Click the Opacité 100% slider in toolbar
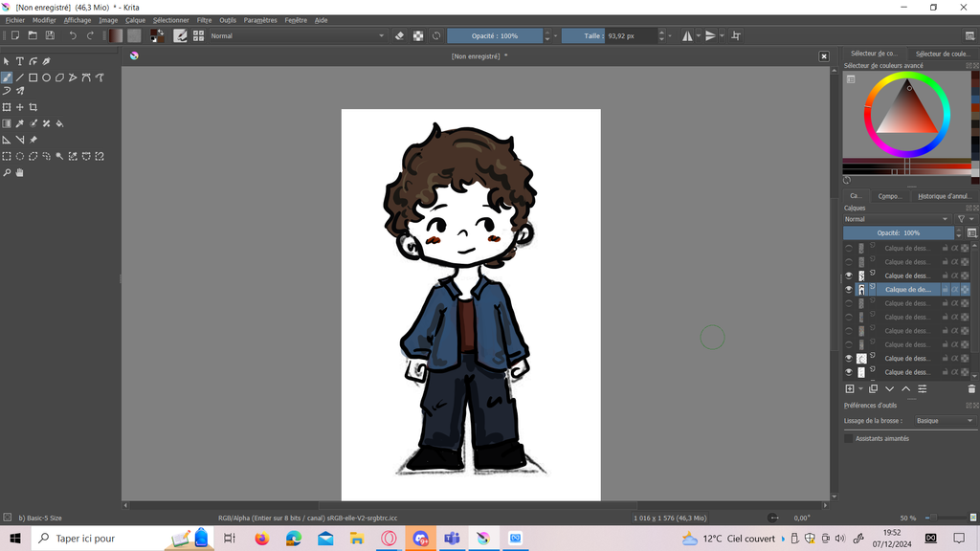 (x=495, y=35)
